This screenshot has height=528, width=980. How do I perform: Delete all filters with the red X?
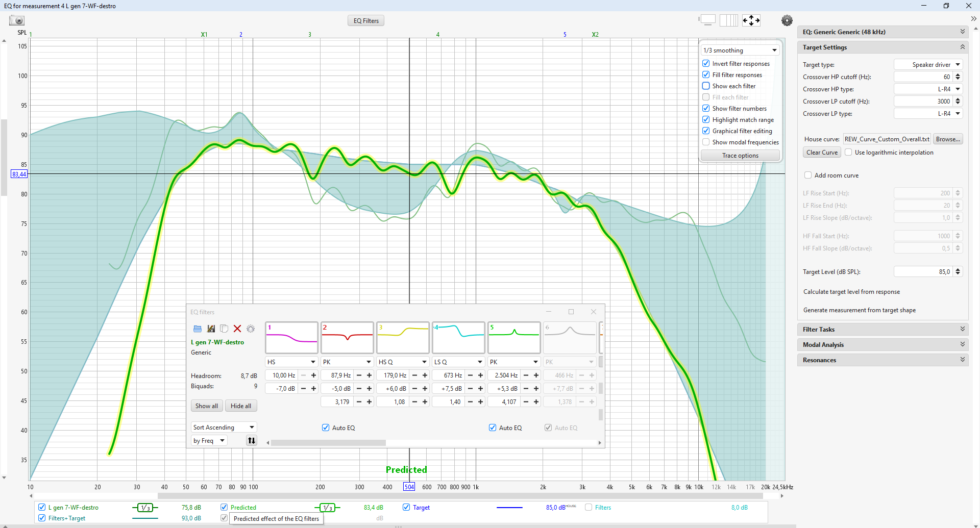coord(237,329)
